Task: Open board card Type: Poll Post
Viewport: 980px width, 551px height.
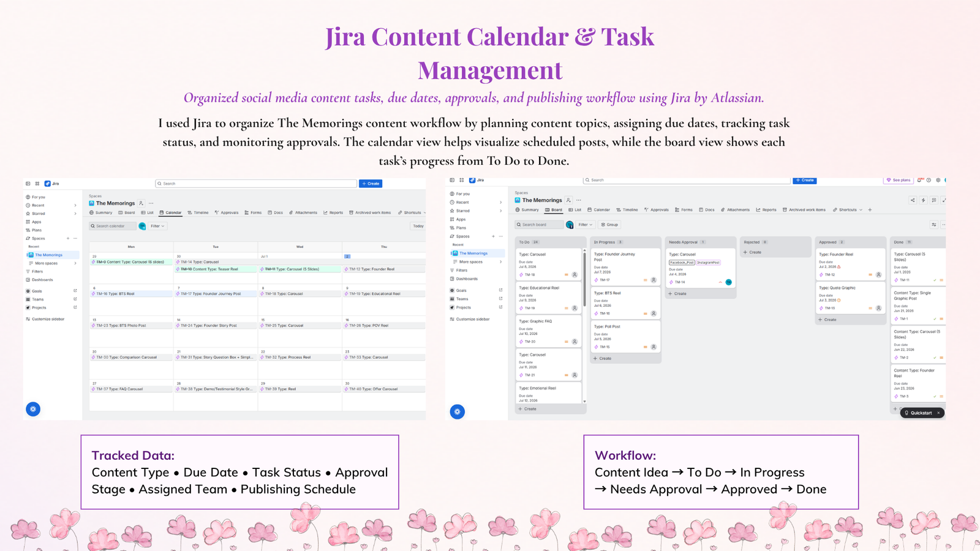Action: [626, 337]
